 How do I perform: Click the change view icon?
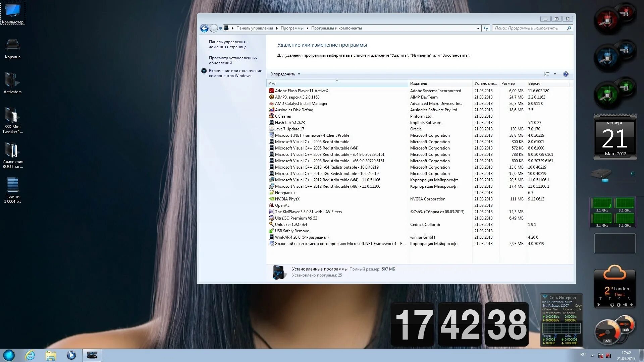pyautogui.click(x=547, y=74)
